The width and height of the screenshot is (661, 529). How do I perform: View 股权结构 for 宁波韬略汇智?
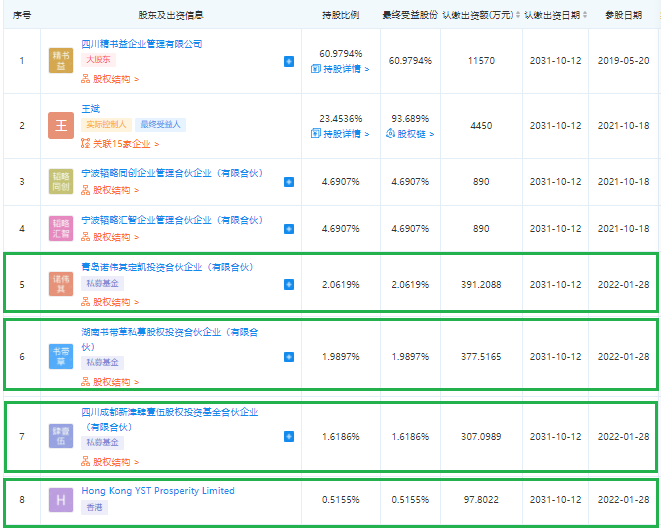[110, 237]
